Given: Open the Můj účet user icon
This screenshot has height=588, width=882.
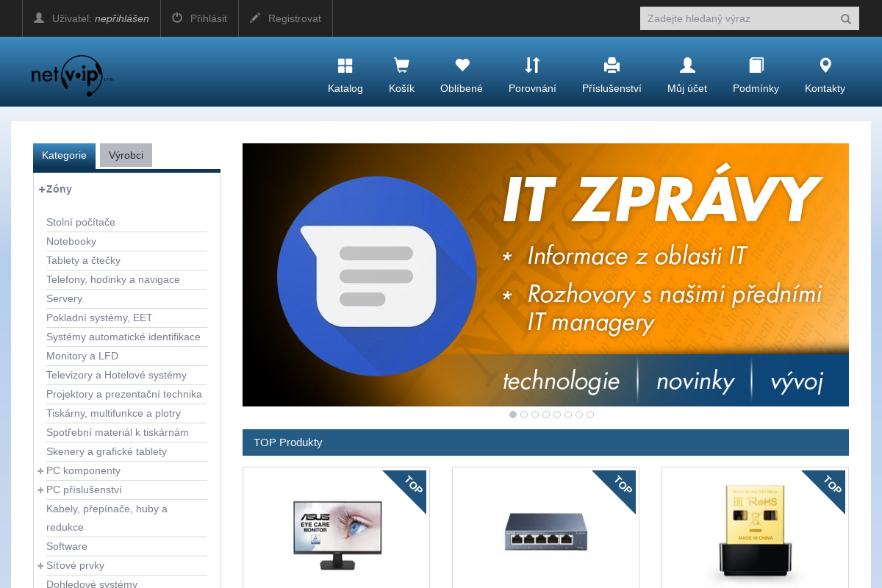Looking at the screenshot, I should (686, 65).
